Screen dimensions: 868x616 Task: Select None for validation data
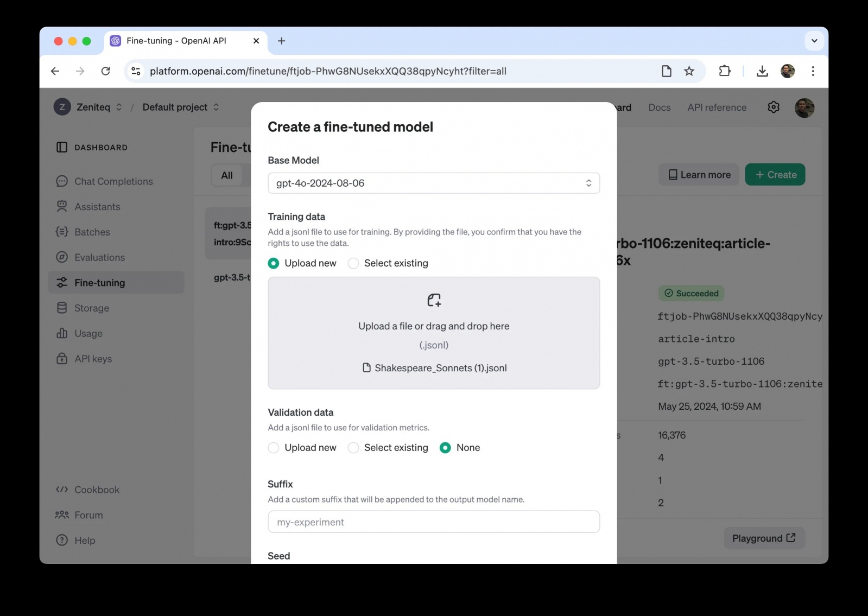[445, 448]
